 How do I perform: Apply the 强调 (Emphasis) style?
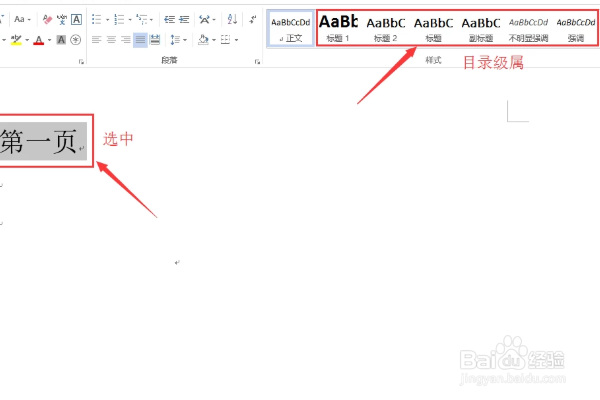(576, 29)
